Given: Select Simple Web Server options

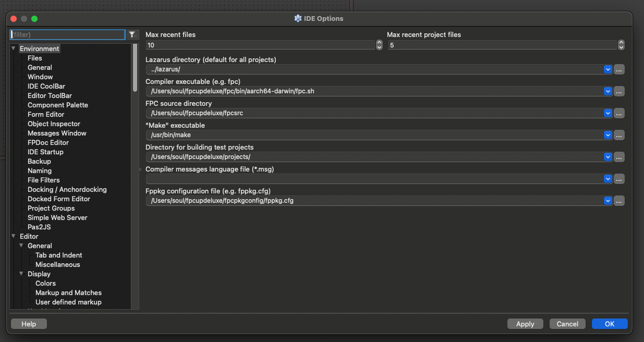Looking at the screenshot, I should point(57,217).
